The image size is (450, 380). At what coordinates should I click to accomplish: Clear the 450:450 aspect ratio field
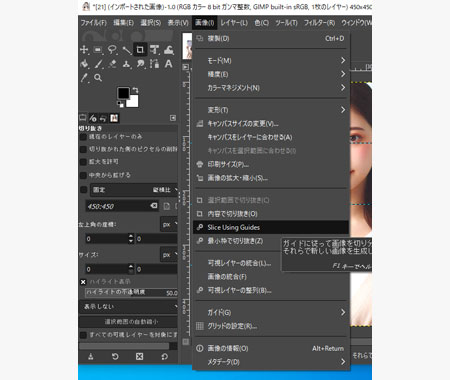[154, 206]
